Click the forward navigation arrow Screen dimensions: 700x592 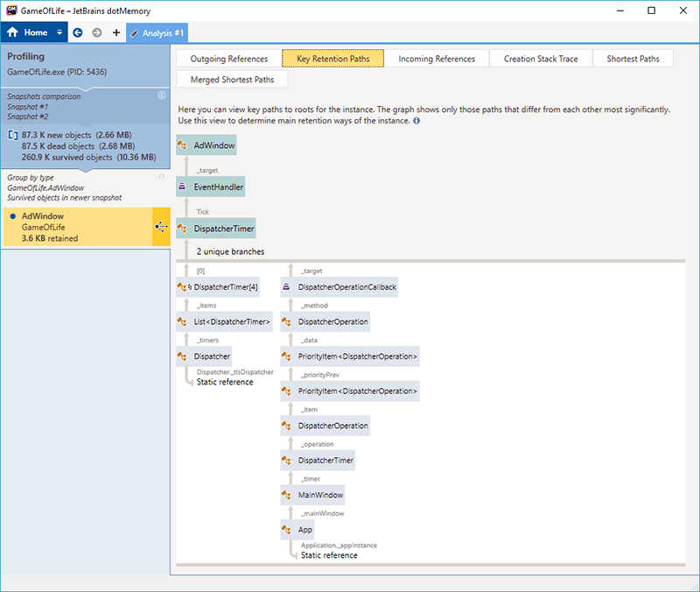[x=97, y=32]
